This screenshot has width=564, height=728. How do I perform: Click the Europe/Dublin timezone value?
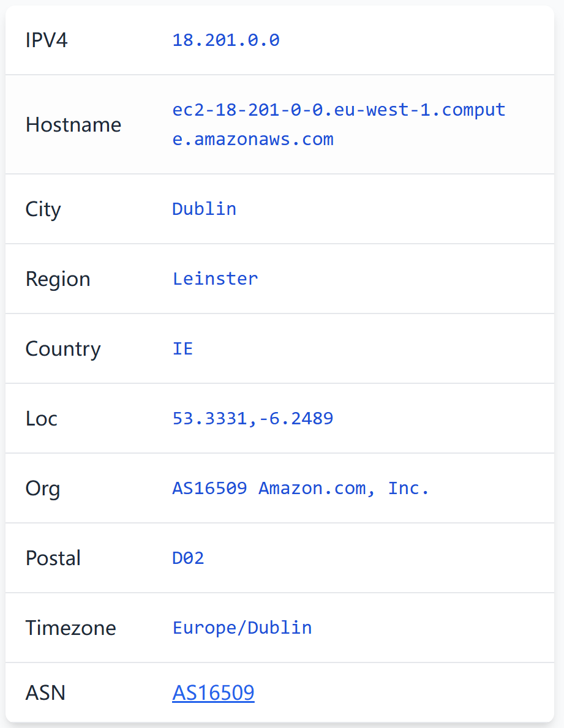click(242, 628)
